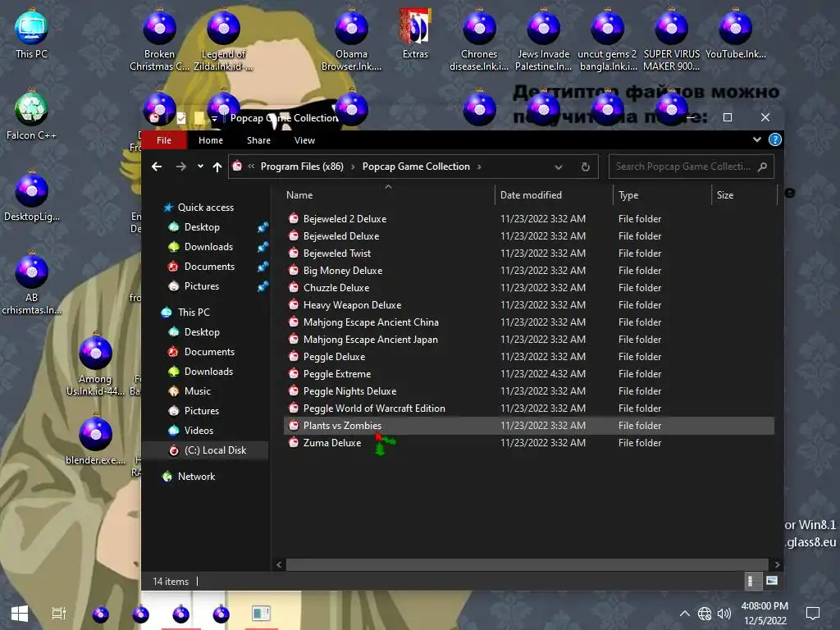Click the search magnifier icon
Image resolution: width=840 pixels, height=630 pixels.
(x=762, y=167)
